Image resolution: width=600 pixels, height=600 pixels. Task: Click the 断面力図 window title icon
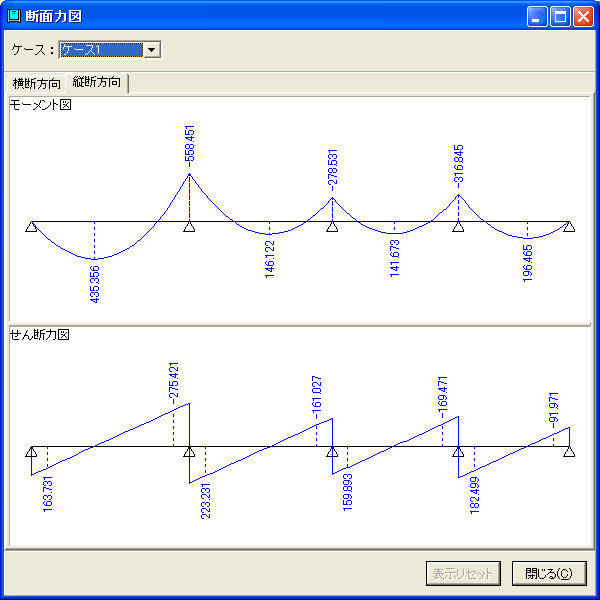14,16
